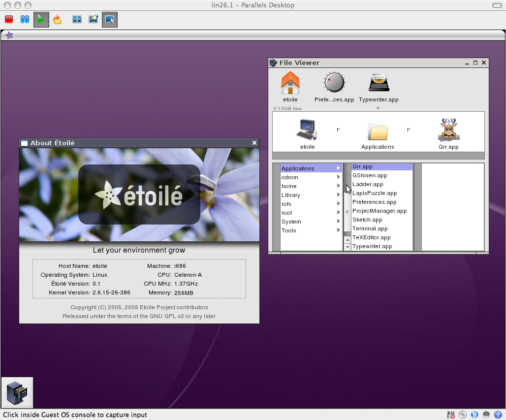Image resolution: width=506 pixels, height=420 pixels.
Task: Expand the Tools folder arrow
Action: point(338,230)
